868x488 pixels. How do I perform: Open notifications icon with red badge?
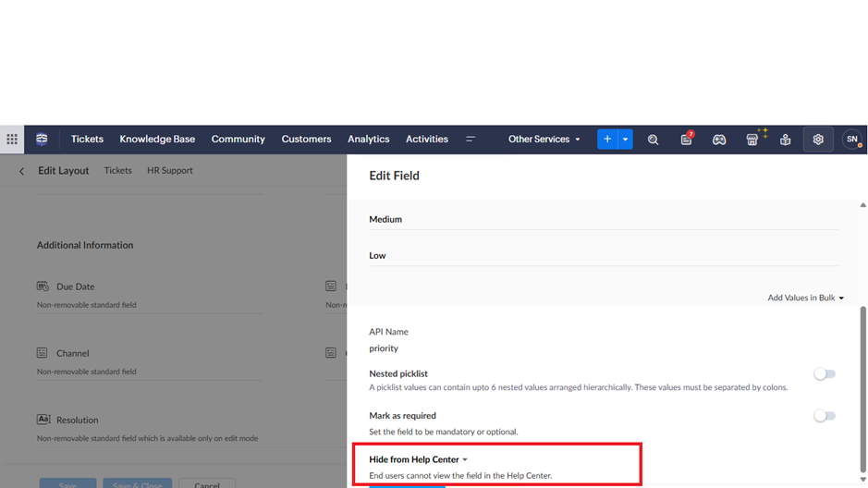[x=686, y=140]
